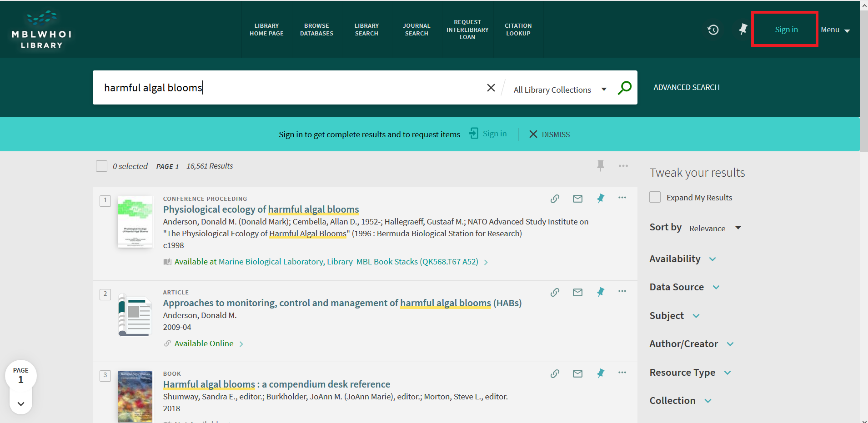
Task: Copy permalink for compendium desk reference book
Action: (555, 373)
